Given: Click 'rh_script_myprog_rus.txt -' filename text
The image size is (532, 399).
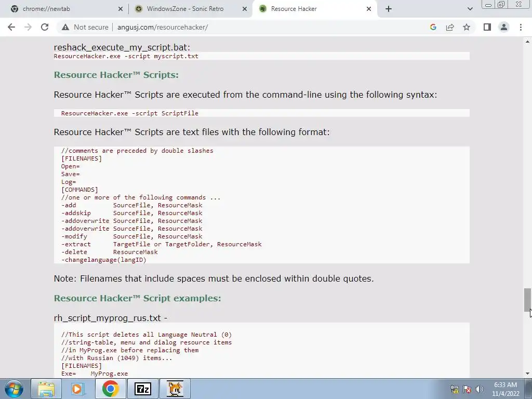Looking at the screenshot, I should click(111, 318).
